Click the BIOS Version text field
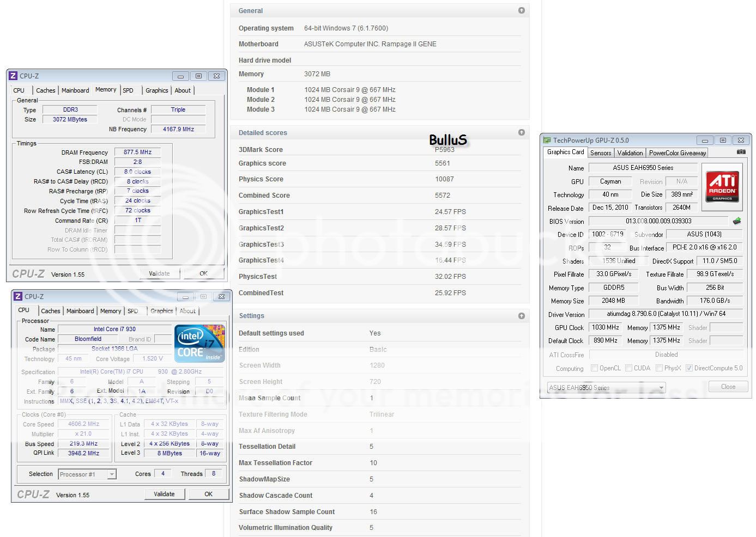756x537 pixels. [x=658, y=221]
